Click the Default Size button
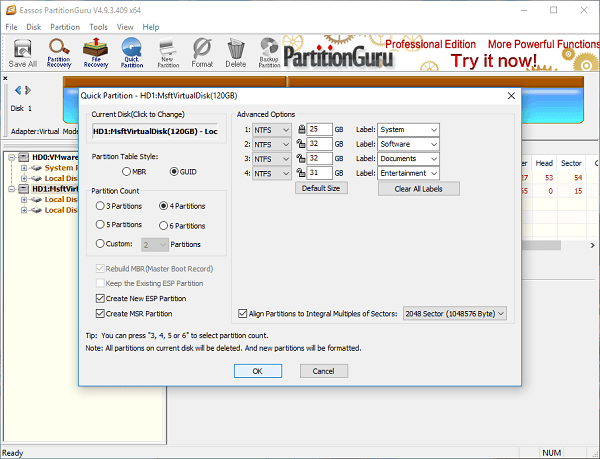 321,188
